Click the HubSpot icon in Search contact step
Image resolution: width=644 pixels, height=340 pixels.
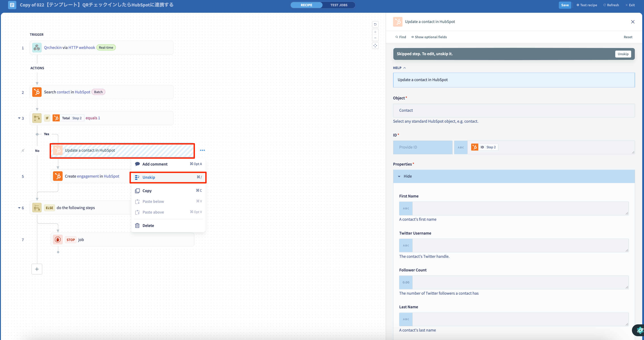[37, 92]
